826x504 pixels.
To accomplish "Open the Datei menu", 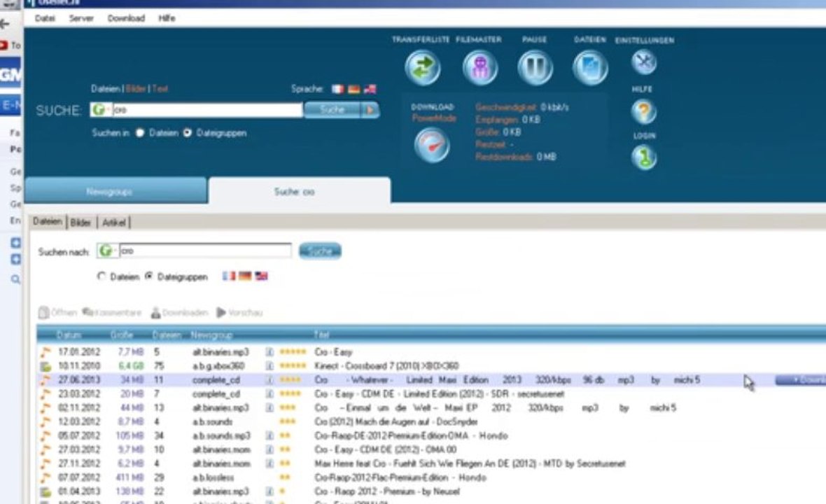I will click(45, 18).
